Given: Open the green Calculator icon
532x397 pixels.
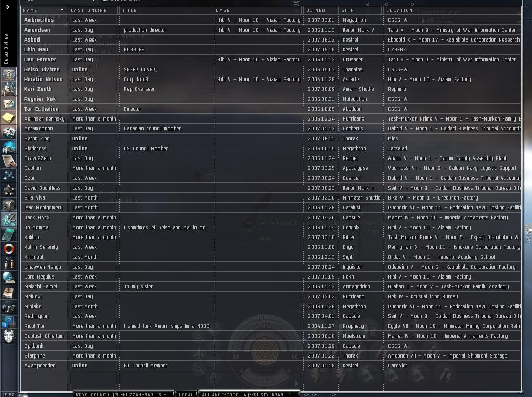Looking at the screenshot, I should click(x=8, y=234).
